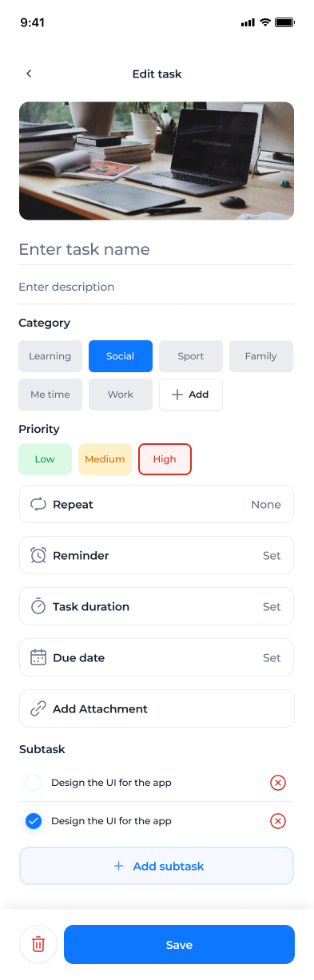The width and height of the screenshot is (314, 980).
Task: Open the Repeat option showing None
Action: (x=157, y=504)
